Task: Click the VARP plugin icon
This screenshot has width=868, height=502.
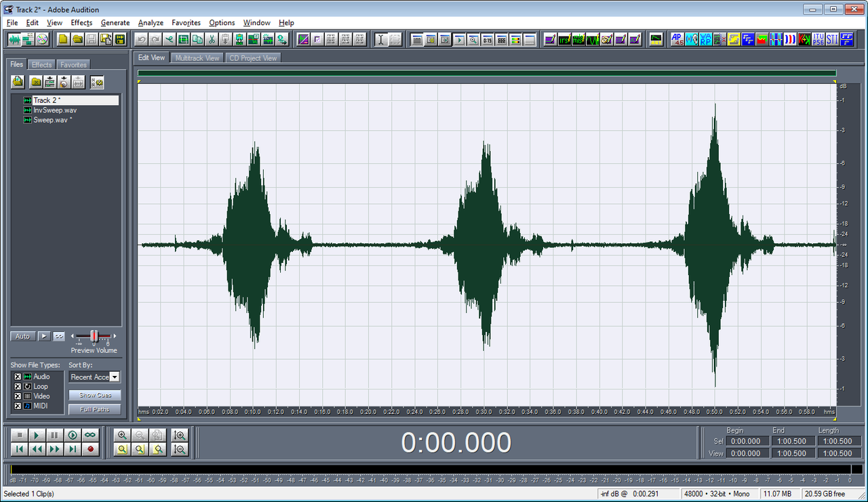Action: pyautogui.click(x=705, y=39)
